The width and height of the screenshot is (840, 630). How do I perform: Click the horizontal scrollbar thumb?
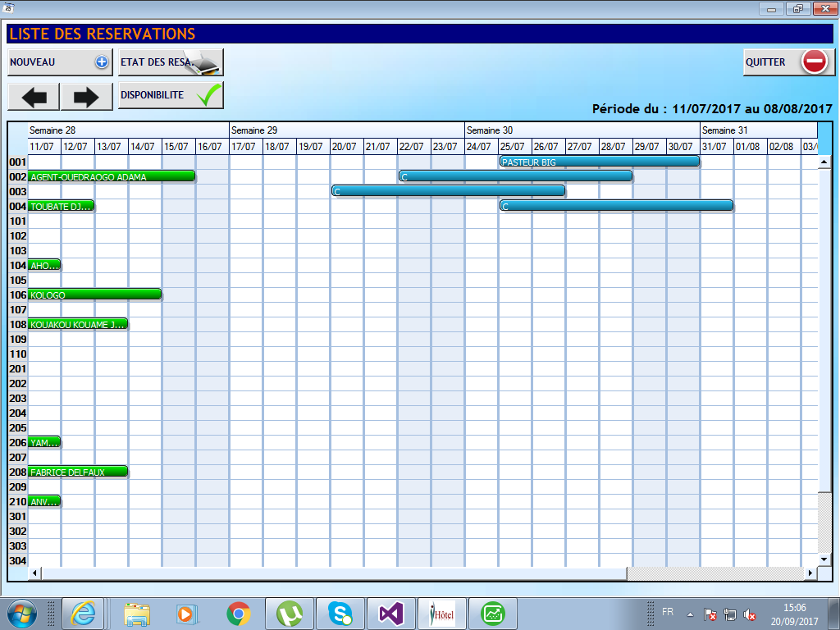click(x=335, y=573)
